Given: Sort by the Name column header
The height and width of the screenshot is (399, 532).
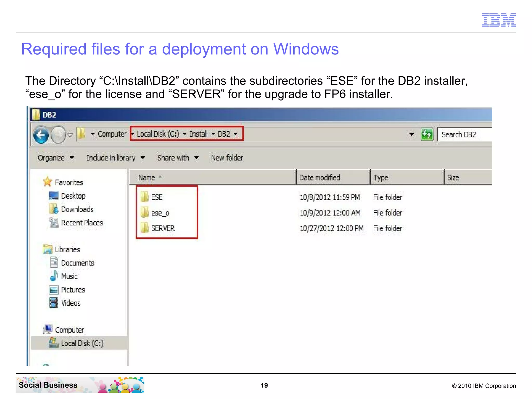Looking at the screenshot, I should pyautogui.click(x=212, y=177).
